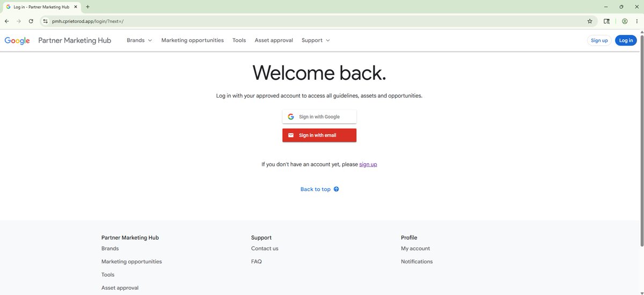This screenshot has width=644, height=295.
Task: Open Asset approval in footer
Action: click(120, 288)
